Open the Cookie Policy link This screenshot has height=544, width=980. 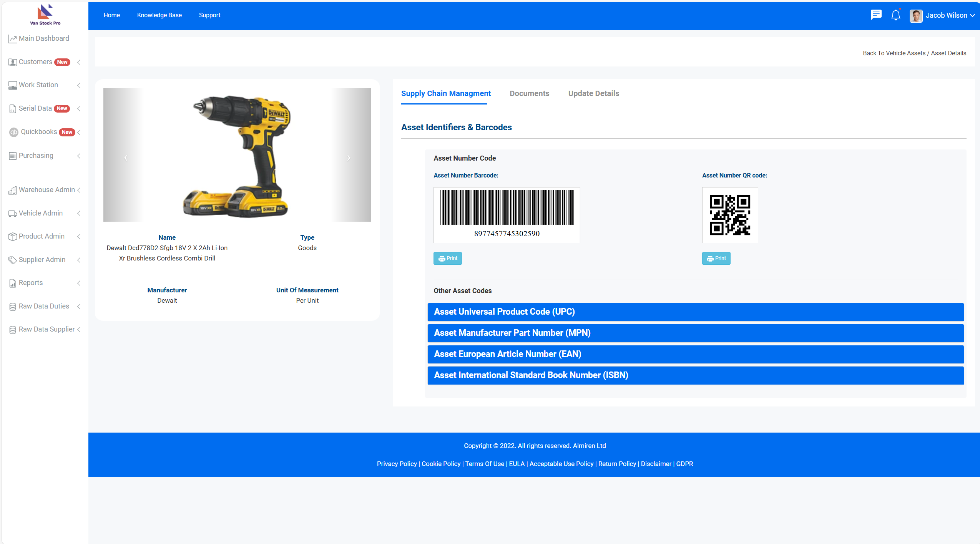coord(441,464)
